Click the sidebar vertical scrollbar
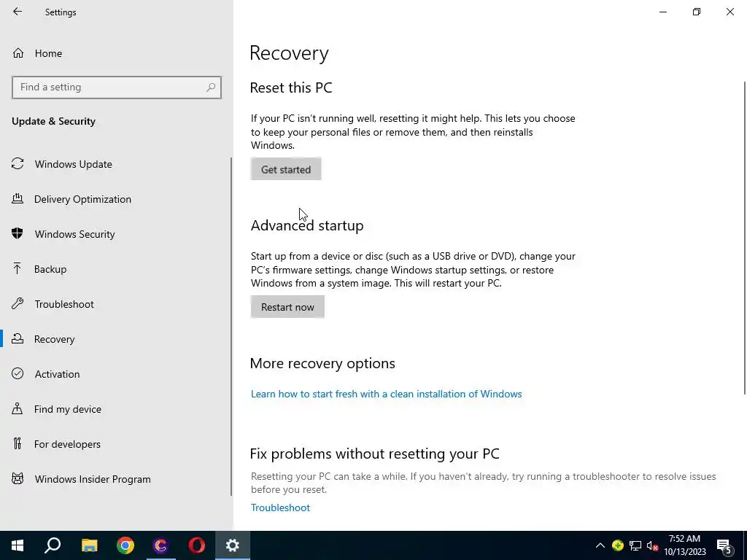This screenshot has height=560, width=747. [231, 326]
